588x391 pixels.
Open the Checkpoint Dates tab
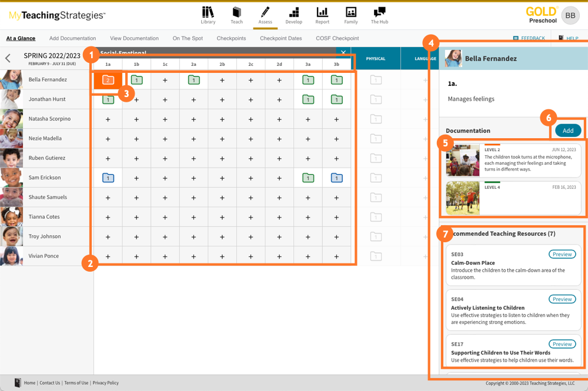[280, 38]
